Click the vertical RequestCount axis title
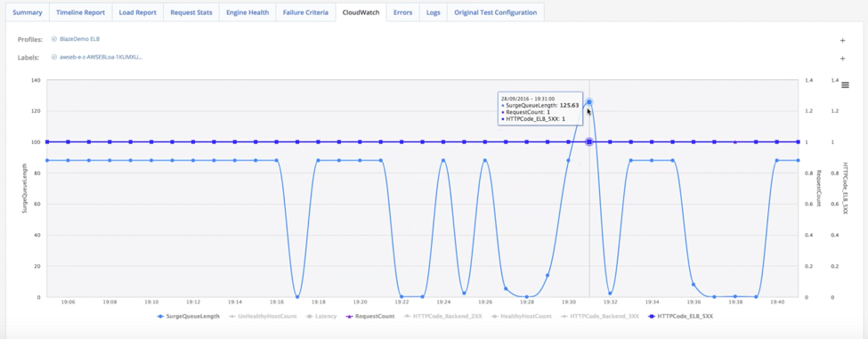The image size is (868, 339). tap(819, 188)
